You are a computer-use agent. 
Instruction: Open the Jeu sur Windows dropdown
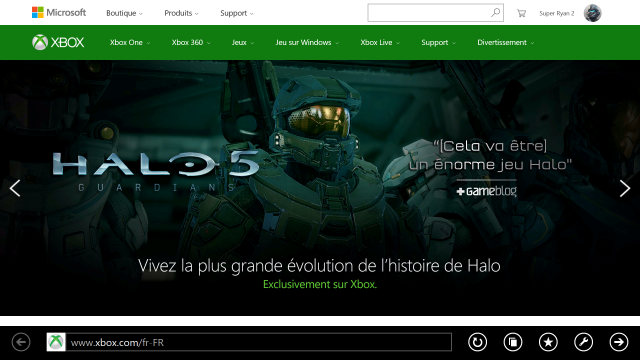pos(307,42)
